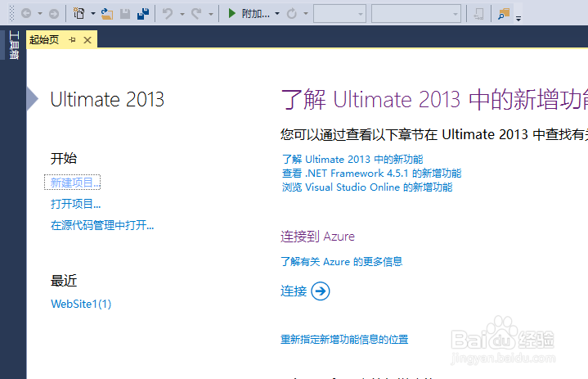
Task: Click 了解 Ultimate 2013 中的新功能 link
Action: pos(352,159)
